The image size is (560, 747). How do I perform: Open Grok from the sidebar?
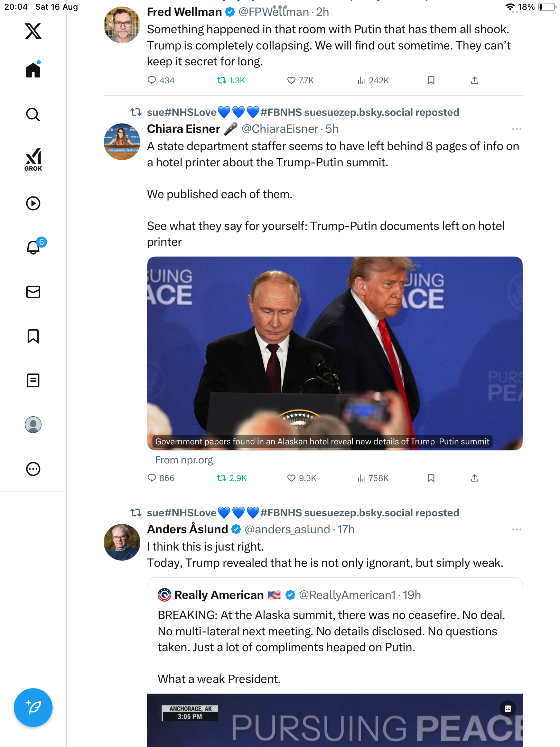pyautogui.click(x=33, y=160)
